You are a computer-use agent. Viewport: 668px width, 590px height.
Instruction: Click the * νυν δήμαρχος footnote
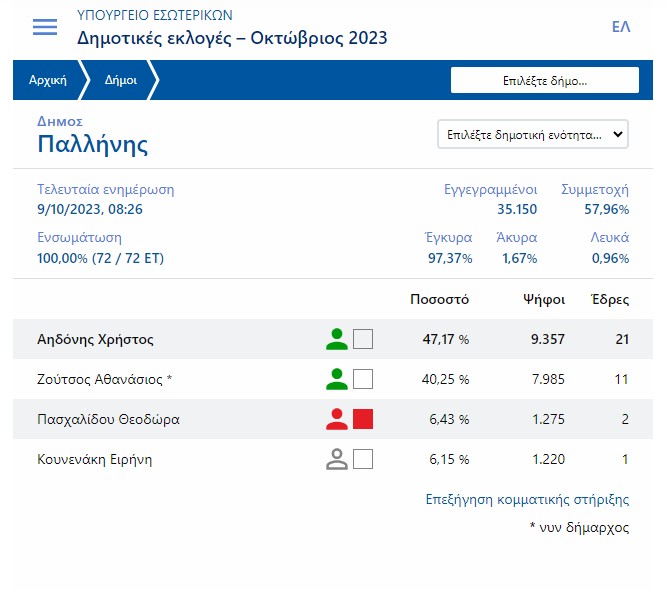click(579, 527)
